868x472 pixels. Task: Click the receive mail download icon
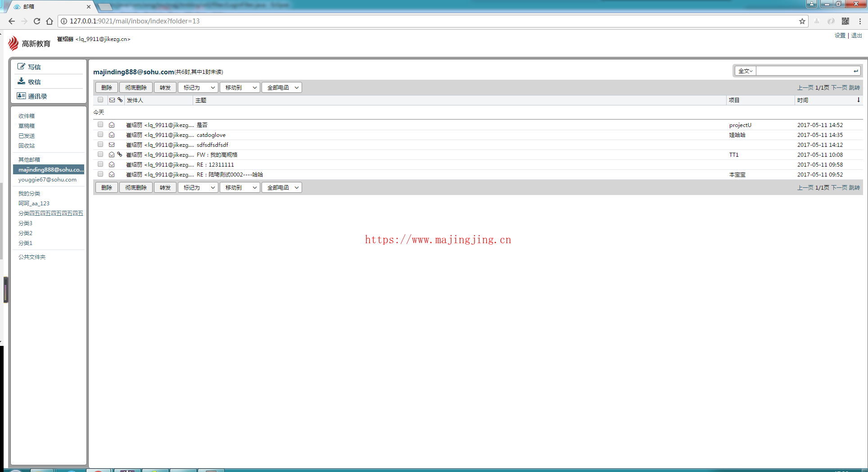click(21, 81)
